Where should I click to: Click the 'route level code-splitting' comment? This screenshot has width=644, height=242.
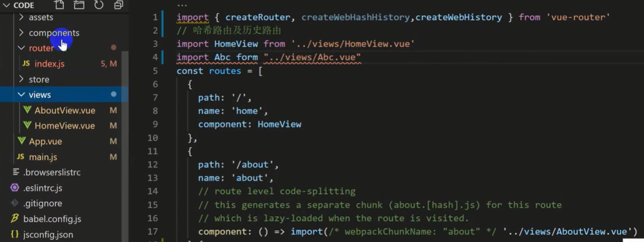[277, 191]
